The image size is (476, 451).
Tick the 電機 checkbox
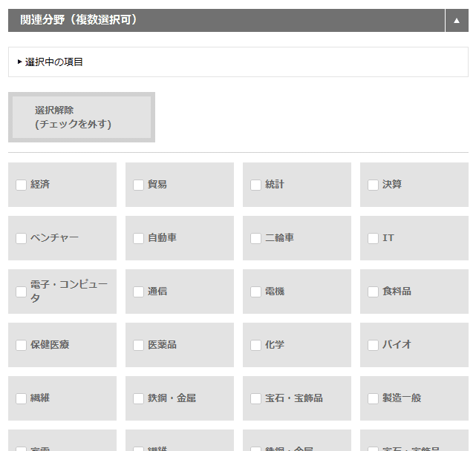(255, 292)
